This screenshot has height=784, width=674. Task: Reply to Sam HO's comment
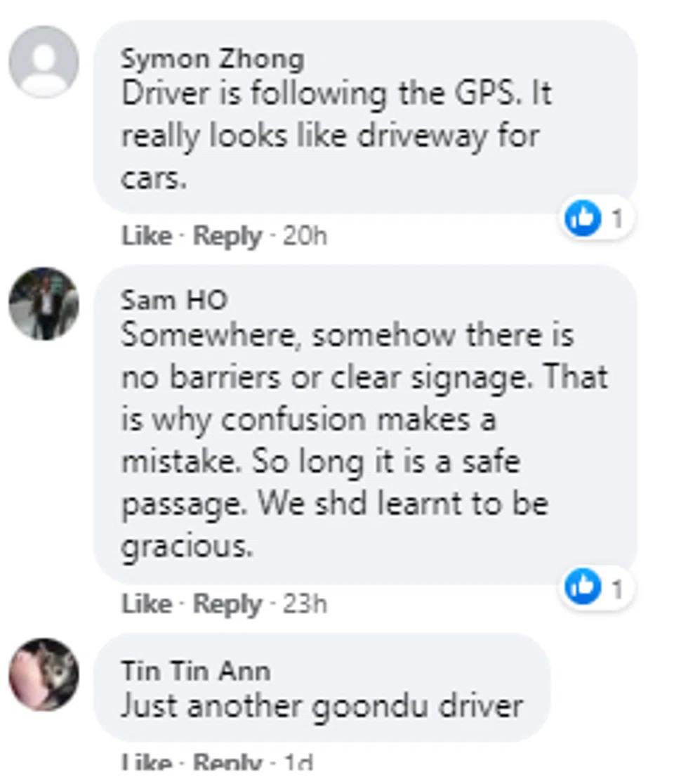tap(227, 604)
